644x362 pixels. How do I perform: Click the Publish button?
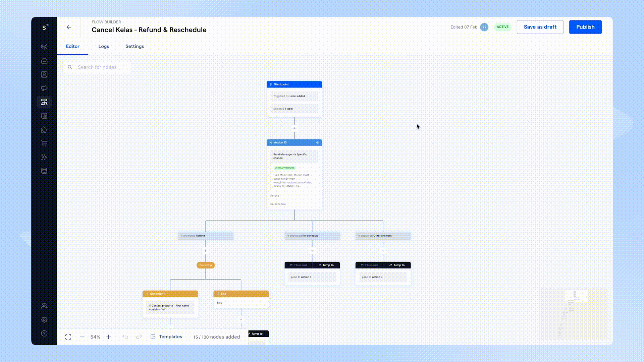(x=585, y=27)
